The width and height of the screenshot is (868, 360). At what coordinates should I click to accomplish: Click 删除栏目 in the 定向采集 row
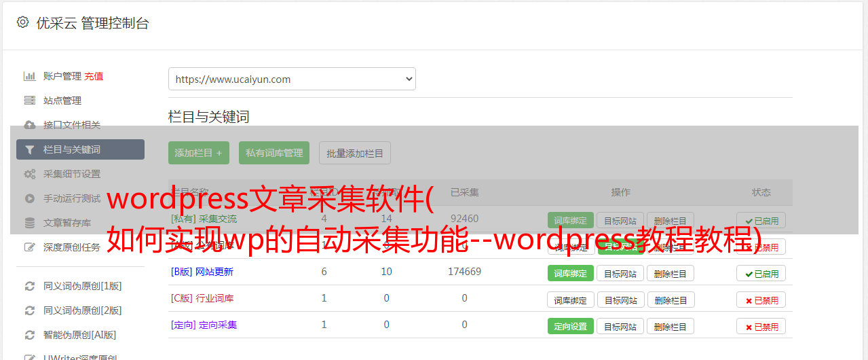[x=671, y=326]
